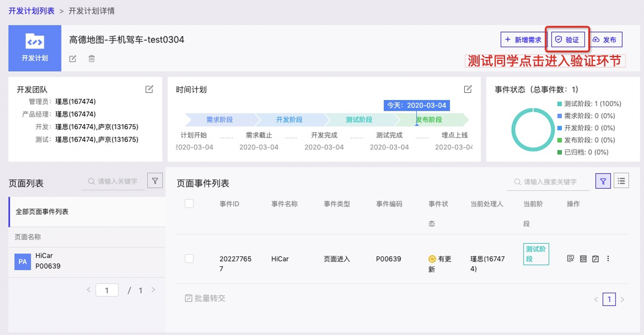Go to next page in 页面列表
The width and height of the screenshot is (644, 335).
click(x=153, y=290)
